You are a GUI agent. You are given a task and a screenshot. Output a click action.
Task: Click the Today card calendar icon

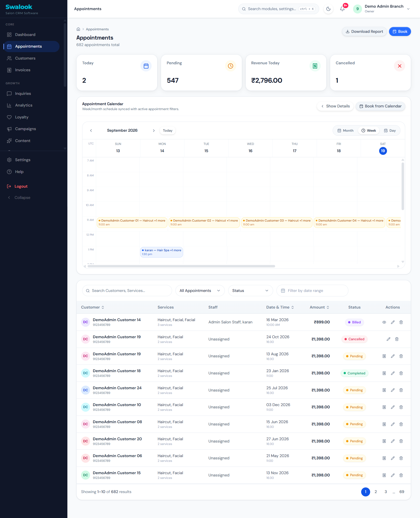146,66
